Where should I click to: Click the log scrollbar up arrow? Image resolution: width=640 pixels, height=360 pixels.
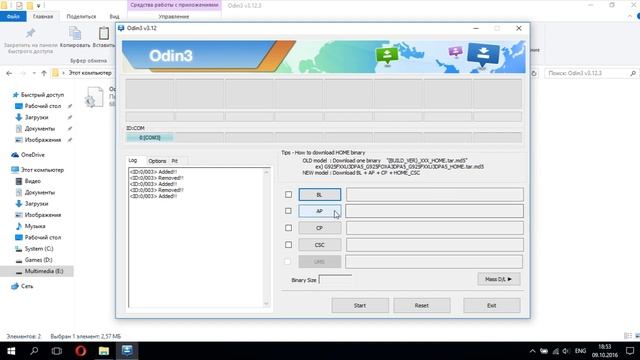tap(267, 172)
